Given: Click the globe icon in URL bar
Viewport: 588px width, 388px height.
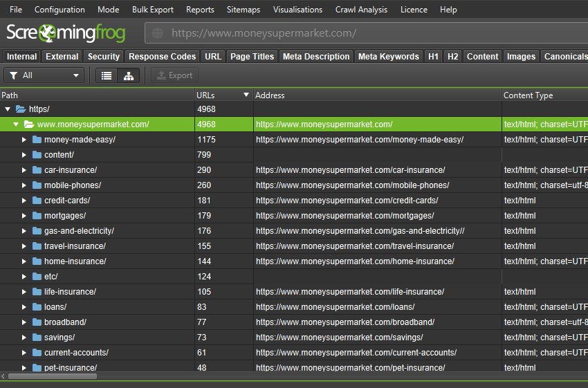Looking at the screenshot, I should [158, 33].
